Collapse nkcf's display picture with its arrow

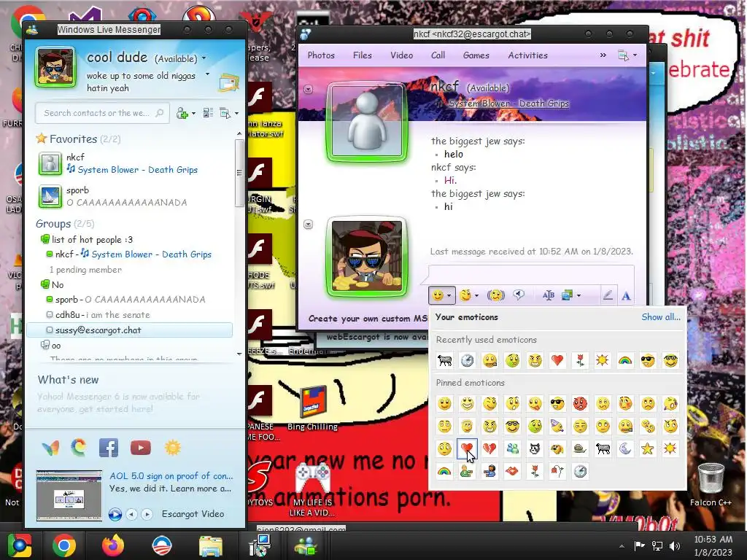309,90
